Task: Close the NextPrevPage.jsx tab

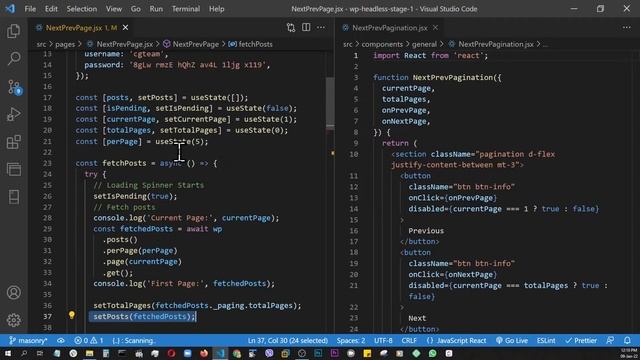Action: point(125,27)
